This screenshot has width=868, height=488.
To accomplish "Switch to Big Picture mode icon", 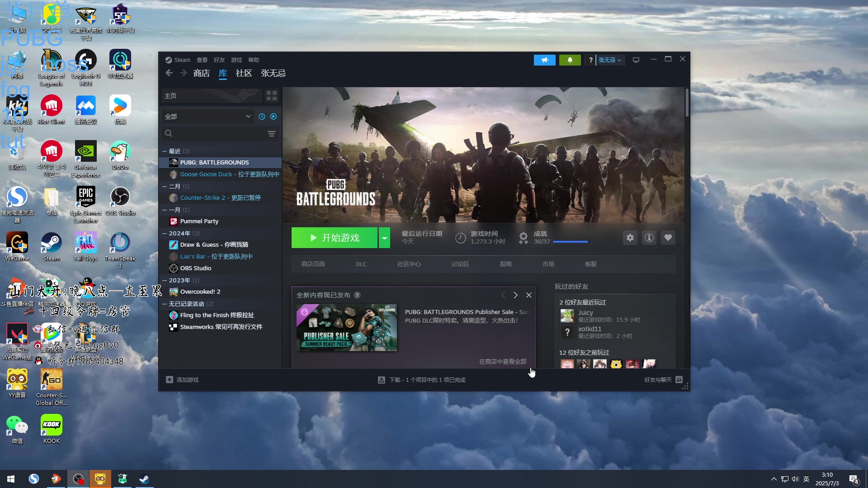I will tap(636, 60).
